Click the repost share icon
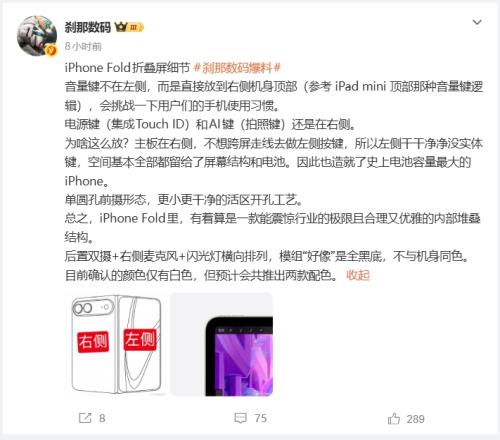 (85, 418)
